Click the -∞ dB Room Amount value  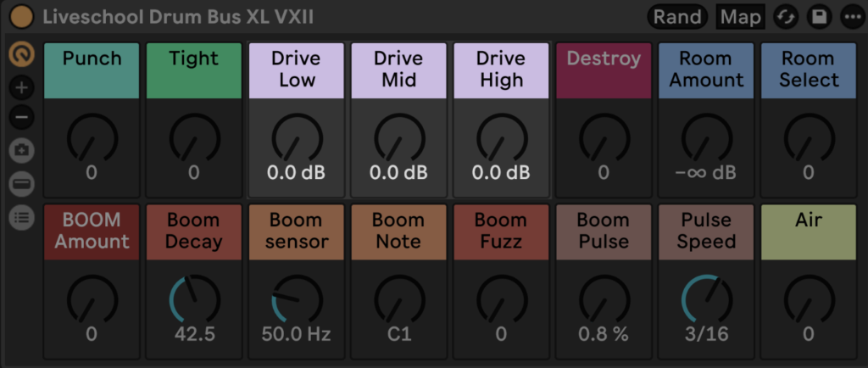pyautogui.click(x=706, y=173)
